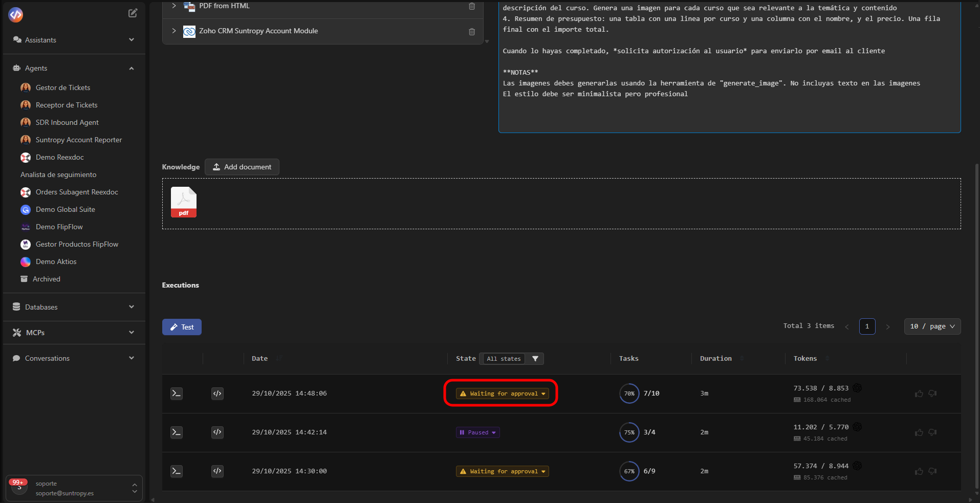
Task: Expand the Zoho CRM Suntropy Account Module row
Action: 174,31
